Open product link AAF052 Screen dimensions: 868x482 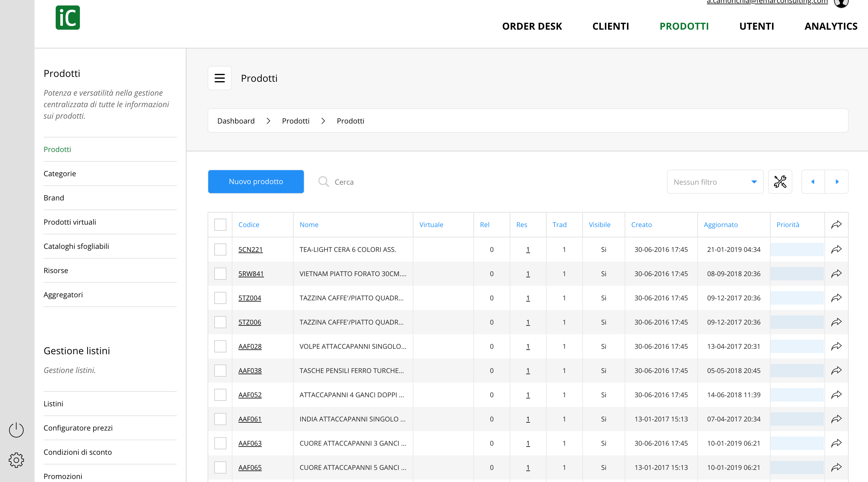[250, 395]
